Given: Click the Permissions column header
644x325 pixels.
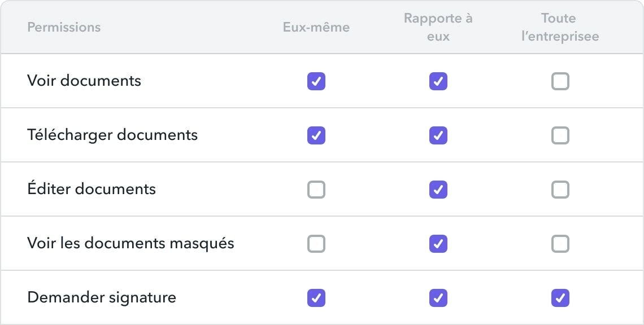Looking at the screenshot, I should tap(64, 27).
